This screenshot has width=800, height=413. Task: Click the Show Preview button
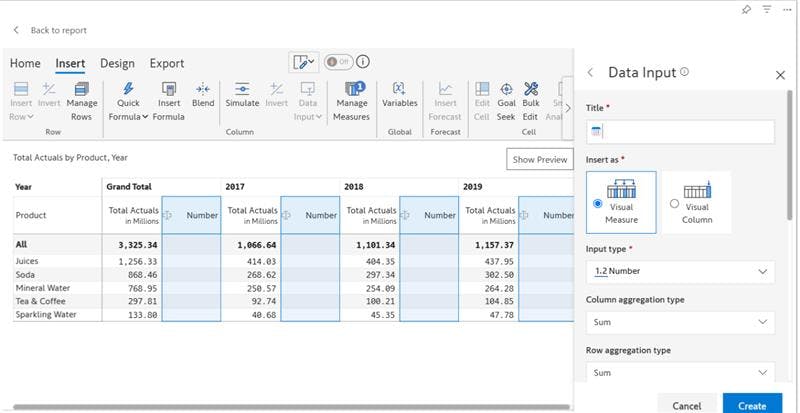pos(539,159)
